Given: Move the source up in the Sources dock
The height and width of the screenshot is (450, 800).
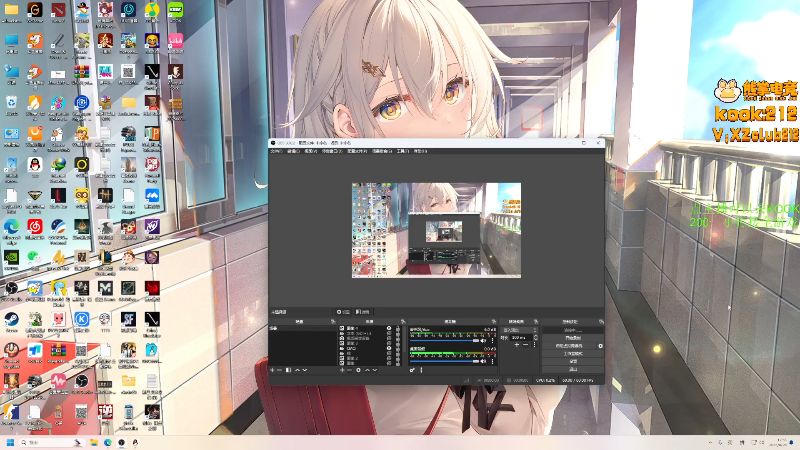Looking at the screenshot, I should [367, 370].
